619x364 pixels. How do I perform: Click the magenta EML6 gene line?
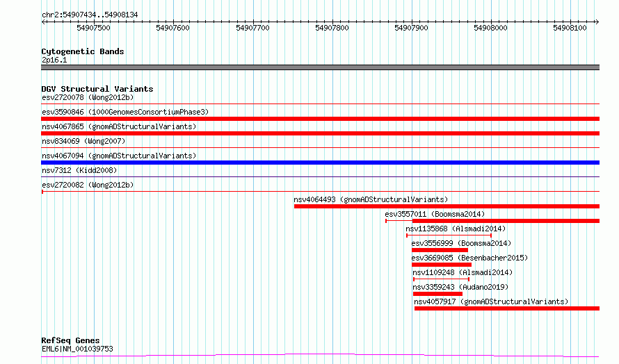(x=320, y=356)
